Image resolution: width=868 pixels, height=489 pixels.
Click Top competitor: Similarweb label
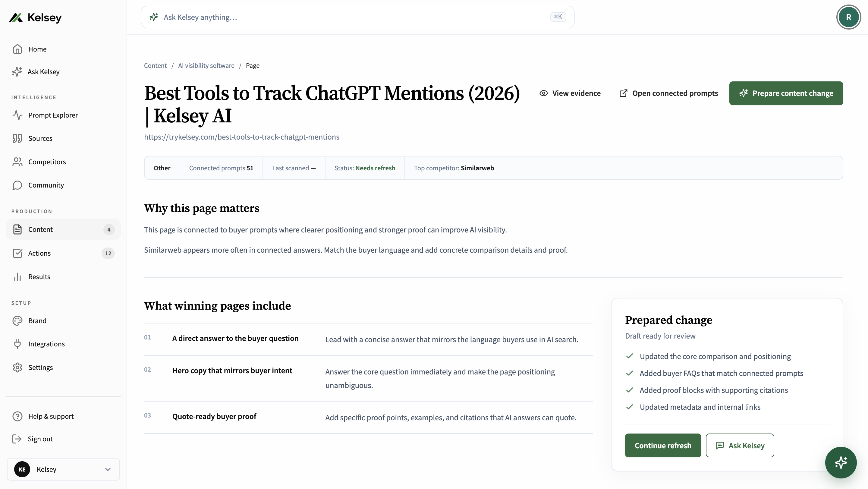454,168
